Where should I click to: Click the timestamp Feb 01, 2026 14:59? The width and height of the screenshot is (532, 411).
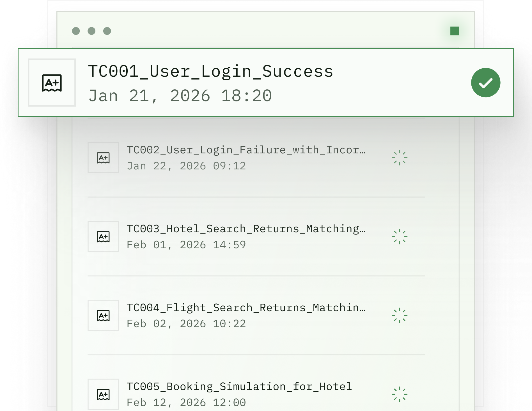(x=186, y=245)
